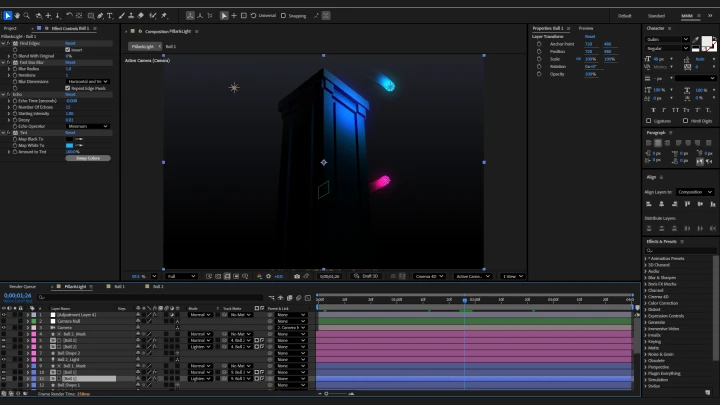This screenshot has width=720, height=405.
Task: Open the Echo Operator dropdown
Action: point(86,127)
